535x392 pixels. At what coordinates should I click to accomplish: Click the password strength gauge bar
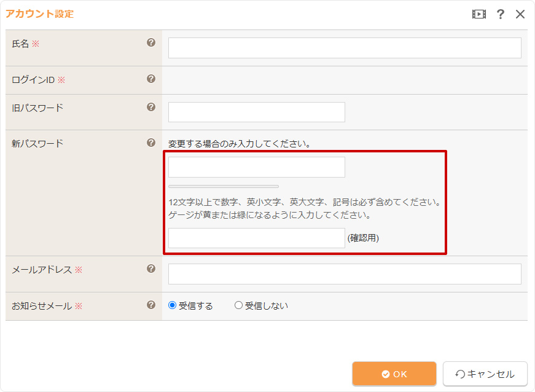click(223, 186)
